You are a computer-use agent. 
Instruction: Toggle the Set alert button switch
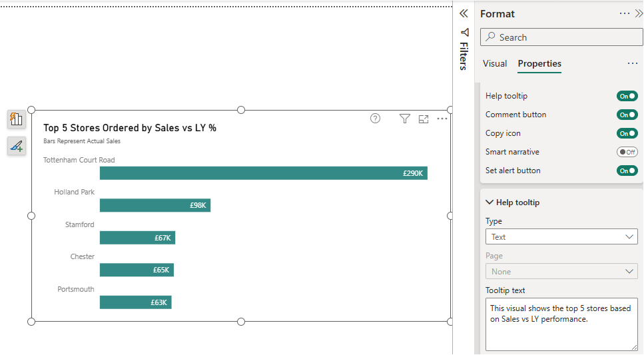pos(627,171)
